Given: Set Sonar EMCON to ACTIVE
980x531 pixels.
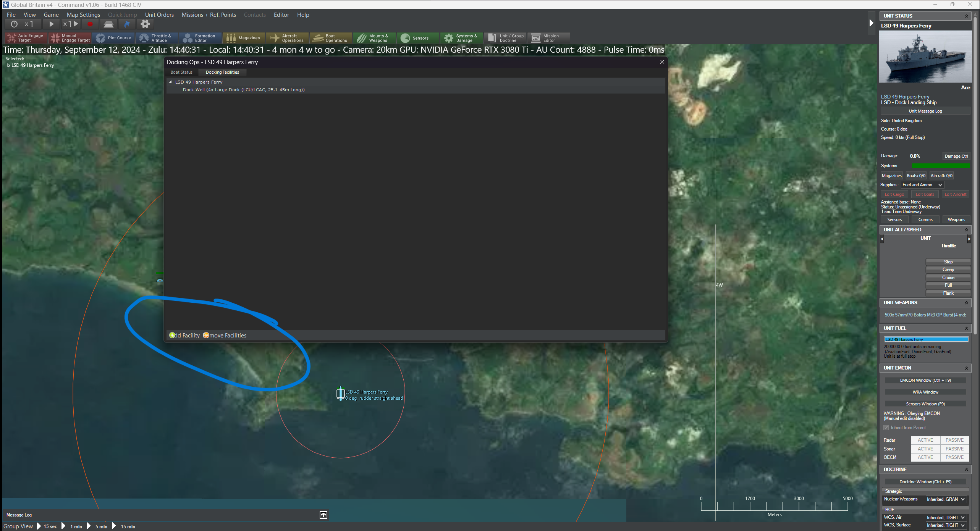Looking at the screenshot, I should coord(925,449).
